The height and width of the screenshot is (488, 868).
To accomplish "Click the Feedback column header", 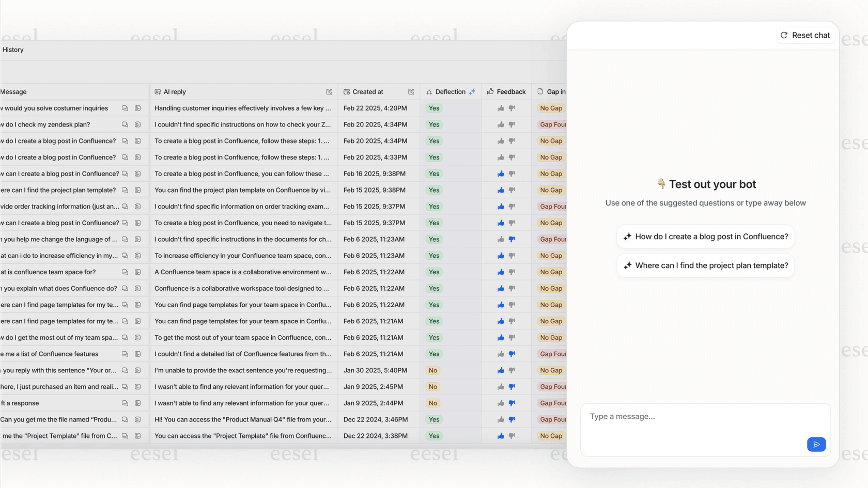I will (x=510, y=91).
